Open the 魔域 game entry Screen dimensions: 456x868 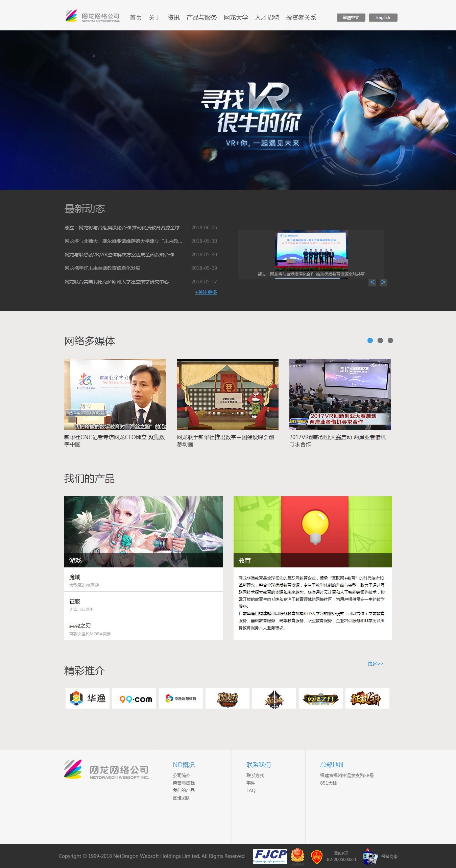click(143, 580)
